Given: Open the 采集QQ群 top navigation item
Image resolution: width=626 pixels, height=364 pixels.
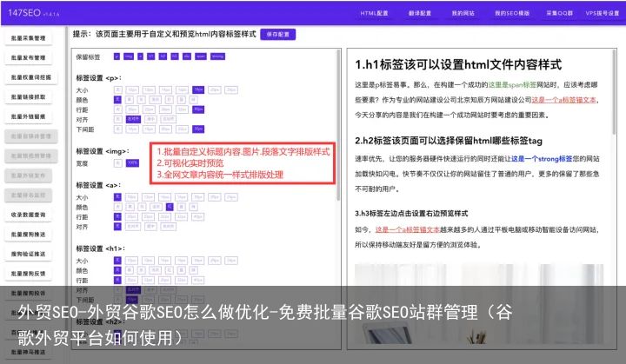Looking at the screenshot, I should (x=559, y=13).
